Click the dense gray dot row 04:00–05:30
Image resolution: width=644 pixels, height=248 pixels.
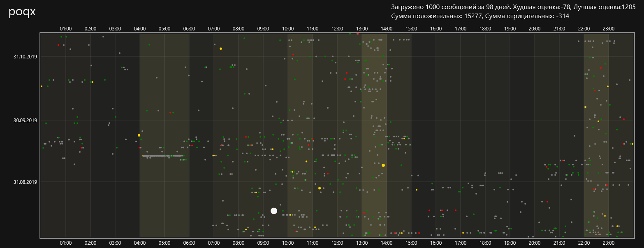tap(162, 156)
